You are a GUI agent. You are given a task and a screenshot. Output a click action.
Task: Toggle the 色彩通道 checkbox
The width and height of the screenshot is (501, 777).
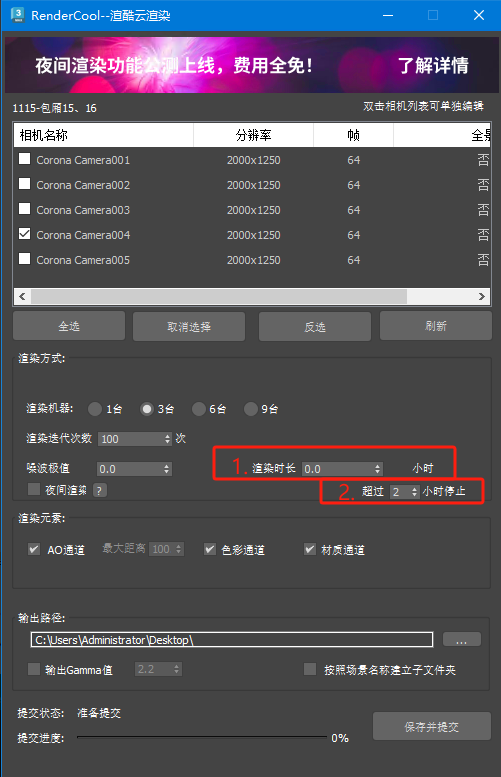coord(210,549)
